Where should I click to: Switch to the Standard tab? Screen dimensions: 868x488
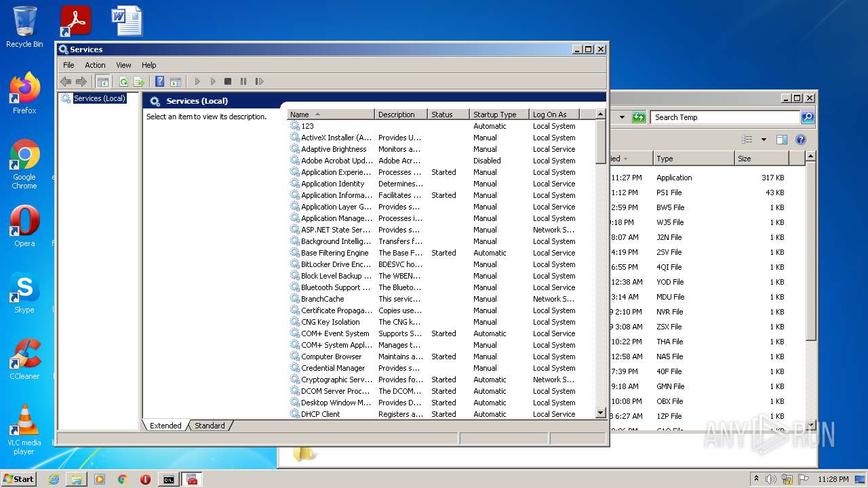pos(210,426)
